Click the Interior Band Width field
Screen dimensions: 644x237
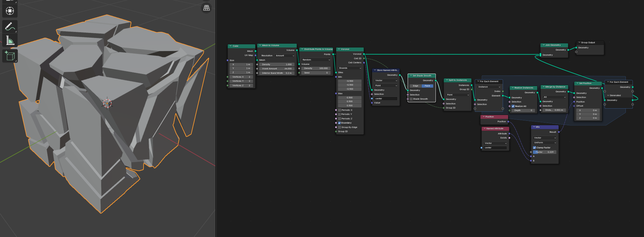277,73
